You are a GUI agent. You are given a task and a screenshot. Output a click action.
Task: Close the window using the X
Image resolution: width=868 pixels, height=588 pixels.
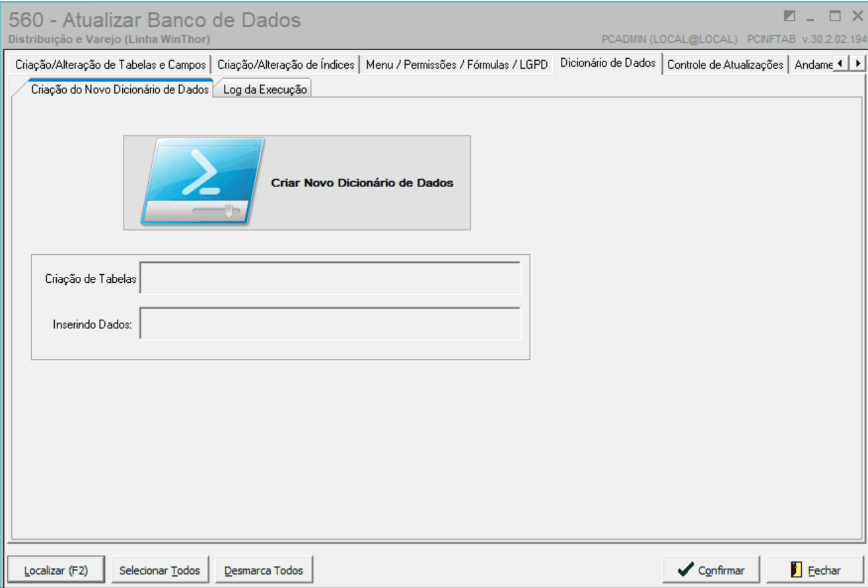(857, 15)
